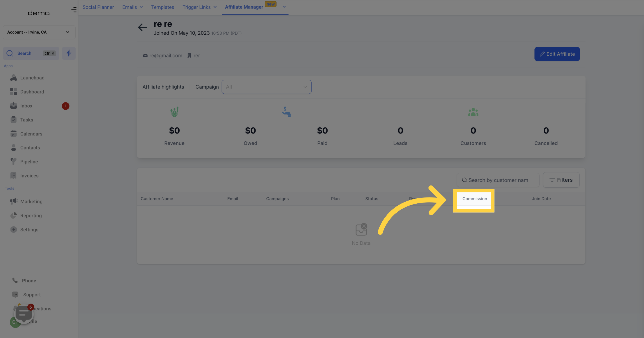Viewport: 644px width, 338px height.
Task: Expand the Trigger Links dropdown
Action: pyautogui.click(x=215, y=7)
